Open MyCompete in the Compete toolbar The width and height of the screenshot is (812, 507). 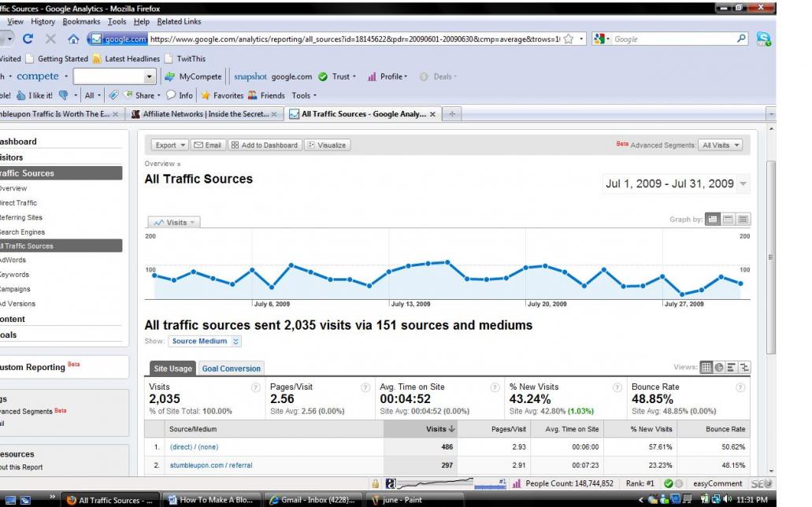coord(193,76)
